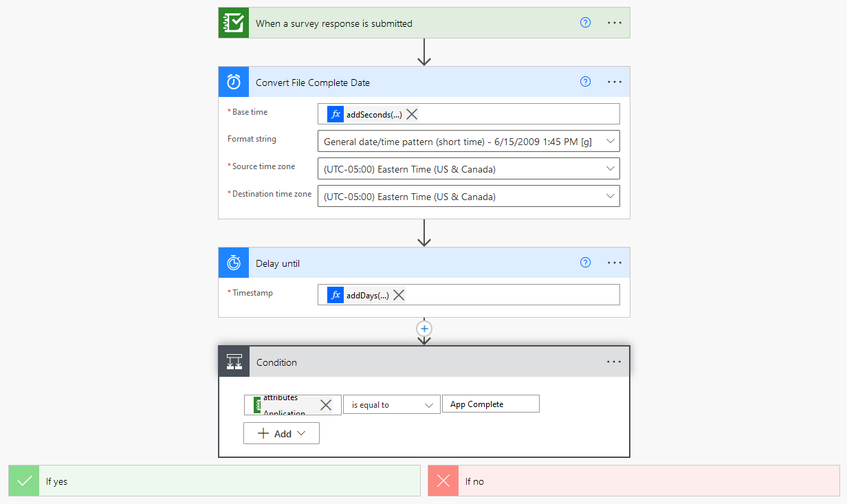Insert a new step above Condition
This screenshot has width=847, height=504.
(x=424, y=329)
